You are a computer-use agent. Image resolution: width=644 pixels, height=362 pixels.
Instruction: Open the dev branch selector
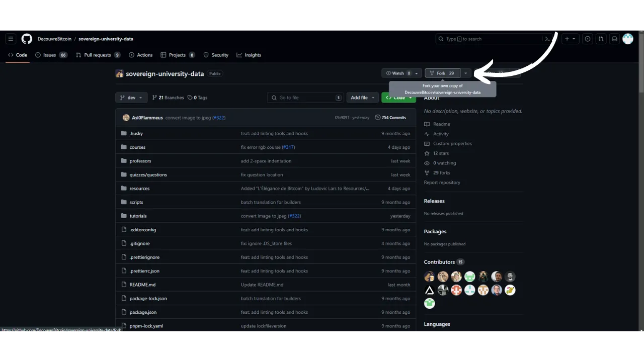[131, 98]
